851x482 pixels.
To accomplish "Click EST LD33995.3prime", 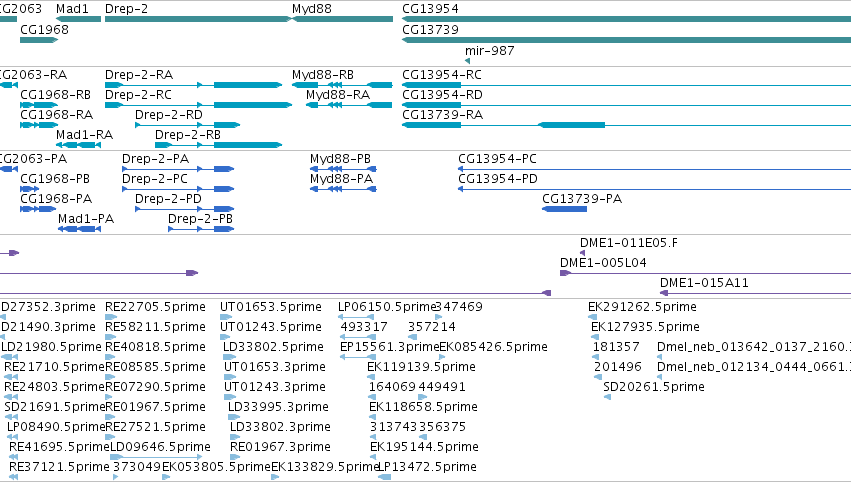I will 234,417.
